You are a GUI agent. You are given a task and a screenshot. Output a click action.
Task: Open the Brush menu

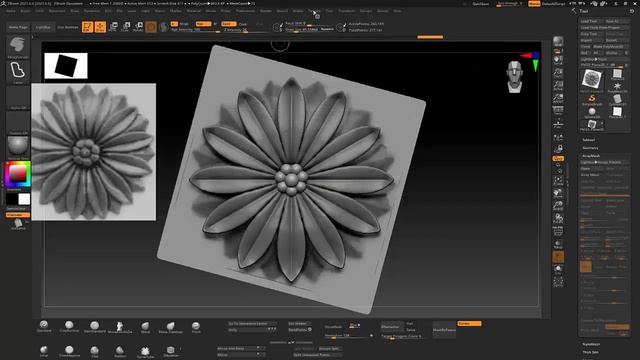(x=25, y=11)
